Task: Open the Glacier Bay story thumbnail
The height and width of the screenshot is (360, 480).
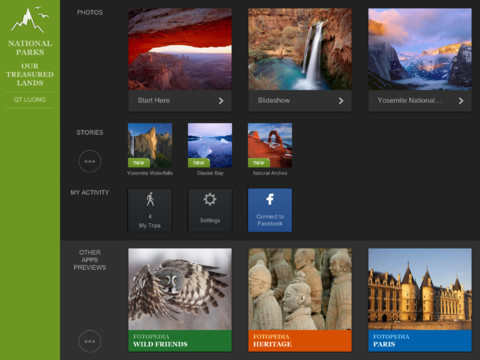Action: [210, 145]
